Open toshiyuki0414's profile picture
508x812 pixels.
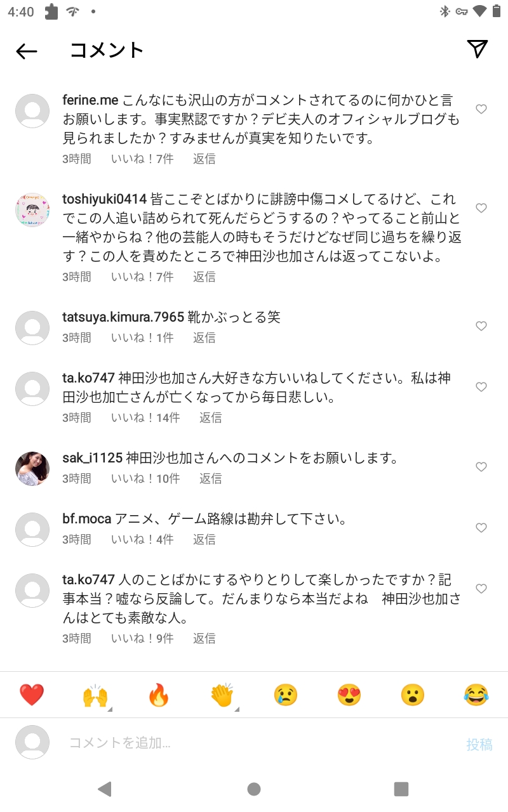pos(32,210)
